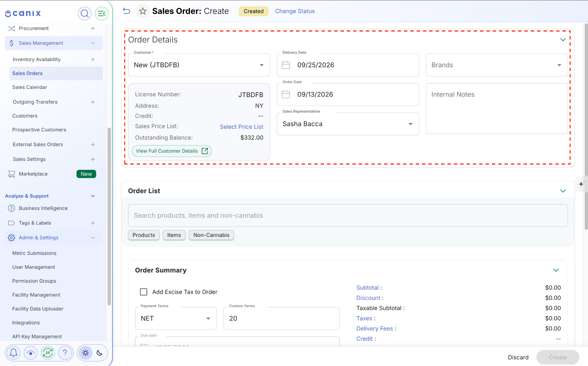Click the help question mark icon
The width and height of the screenshot is (588, 366).
click(65, 353)
